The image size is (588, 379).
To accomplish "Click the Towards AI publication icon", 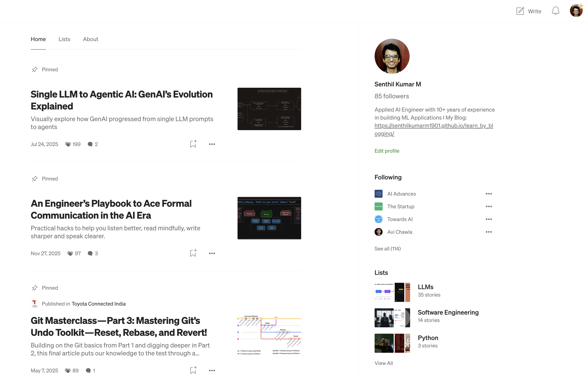I will (x=379, y=219).
